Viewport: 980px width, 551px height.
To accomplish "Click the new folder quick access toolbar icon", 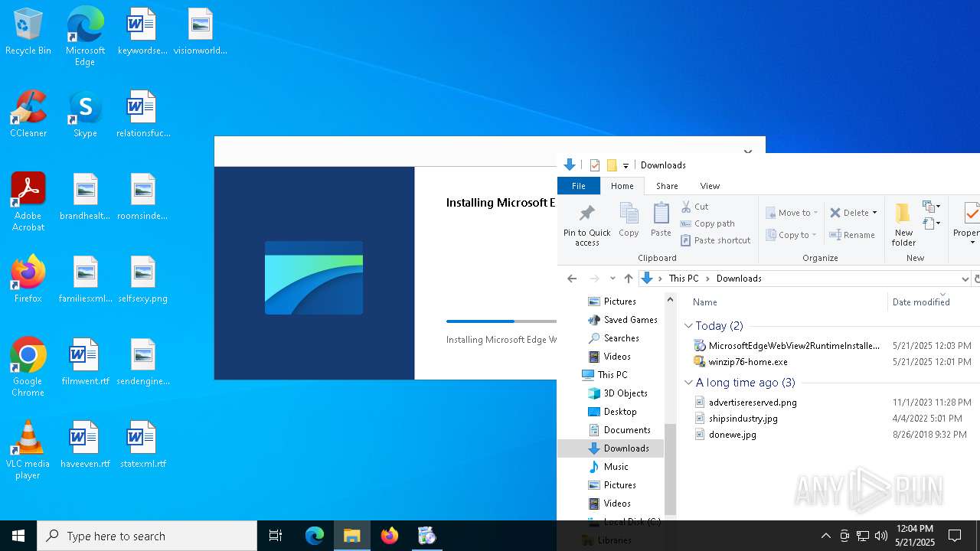I will click(x=611, y=165).
